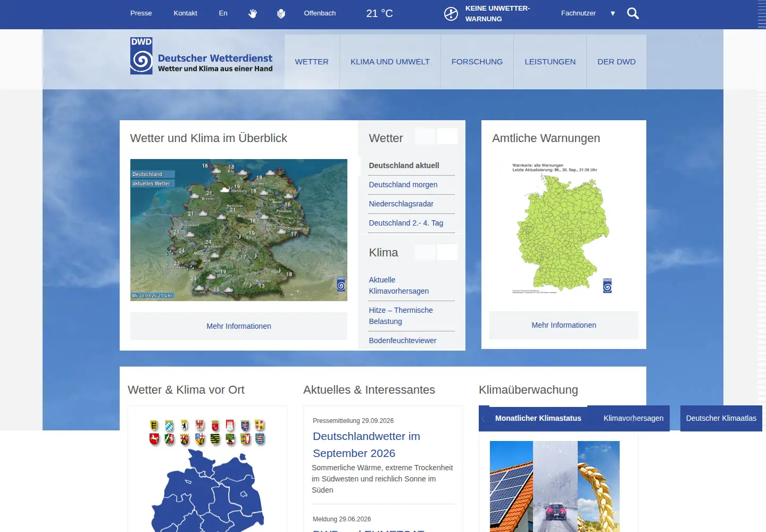Screen dimensions: 766x532
Task: Select the North Rhine-Westphalia green-red coat of arms
Action: (169, 439)
